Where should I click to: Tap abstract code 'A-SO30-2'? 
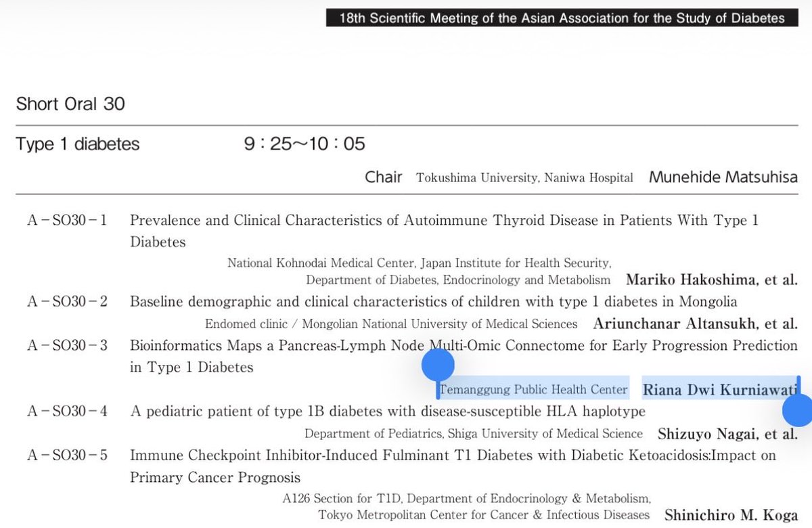tap(67, 301)
